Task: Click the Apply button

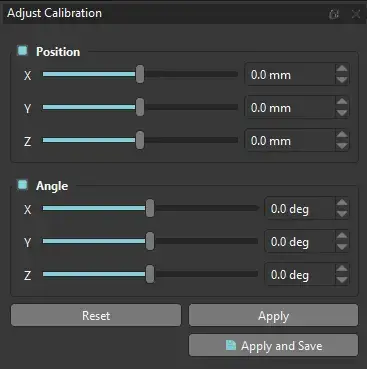Action: click(x=273, y=315)
